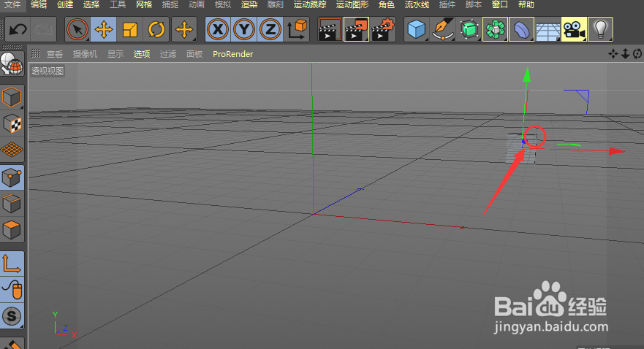
Task: Open the 角色 menu
Action: point(387,4)
